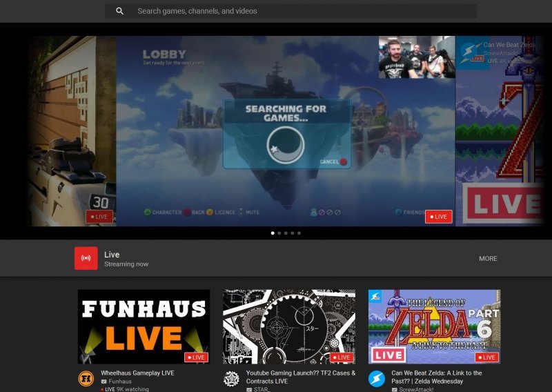
Task: Click the 'LIVE 9K watching' text
Action: click(x=125, y=389)
